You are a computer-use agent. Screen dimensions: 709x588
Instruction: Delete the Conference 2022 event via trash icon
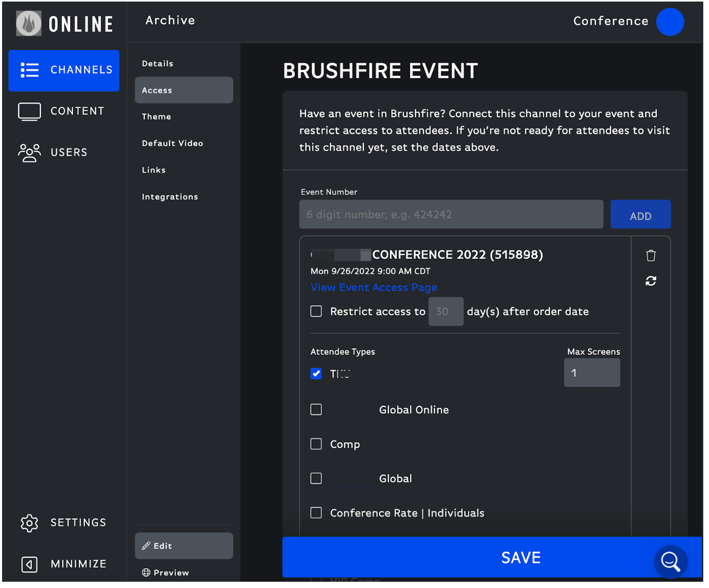point(650,255)
